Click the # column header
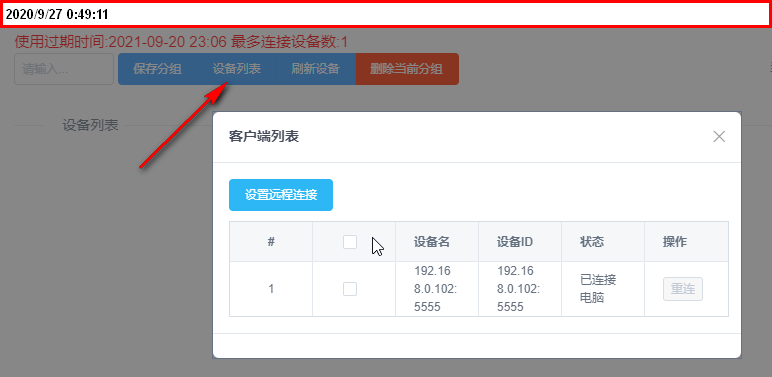The image size is (772, 377). (x=271, y=242)
